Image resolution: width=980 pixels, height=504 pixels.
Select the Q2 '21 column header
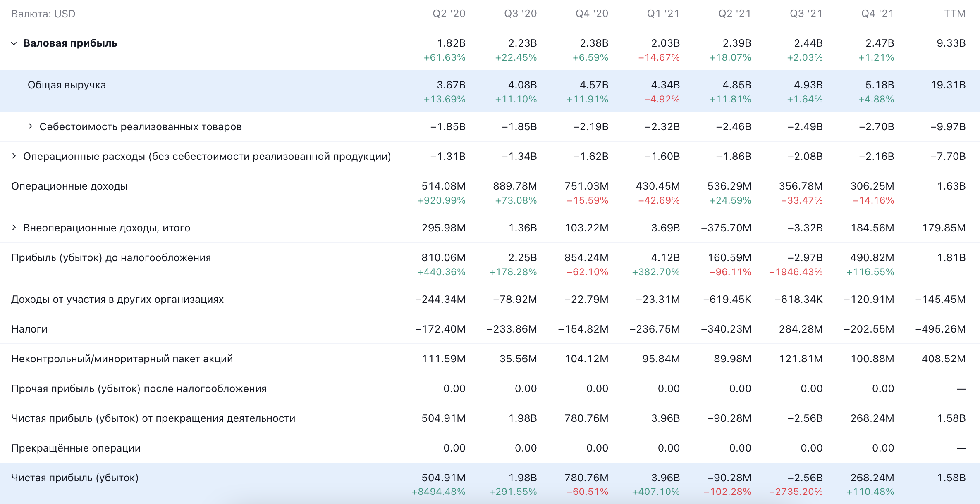735,14
